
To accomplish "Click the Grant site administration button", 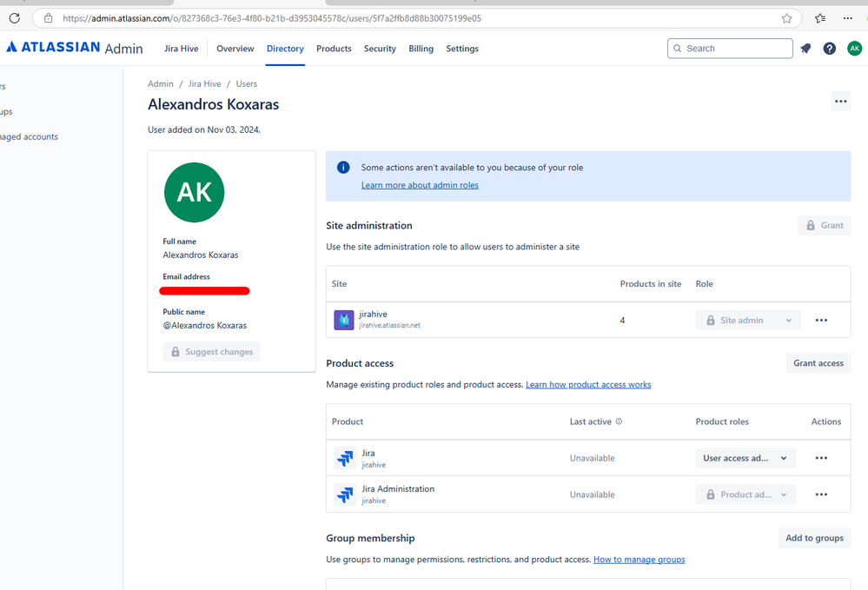I will [x=825, y=225].
